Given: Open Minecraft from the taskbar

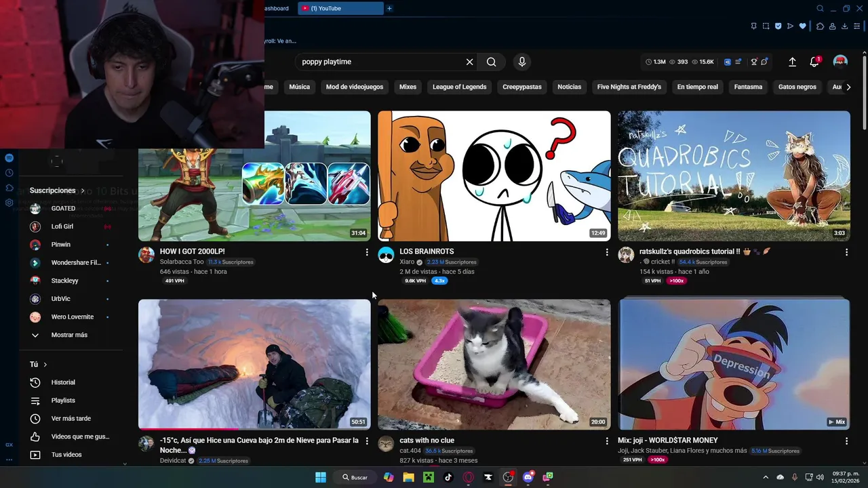Looking at the screenshot, I should click(429, 477).
